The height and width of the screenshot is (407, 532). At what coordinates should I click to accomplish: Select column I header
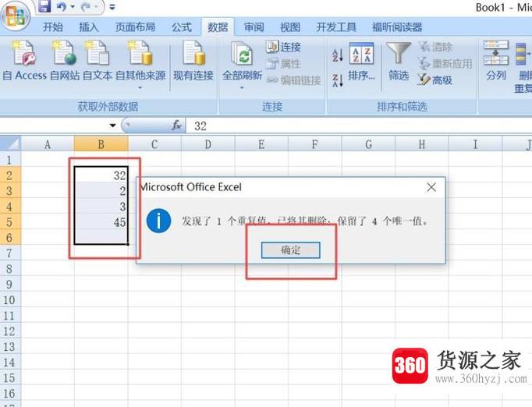click(x=475, y=144)
